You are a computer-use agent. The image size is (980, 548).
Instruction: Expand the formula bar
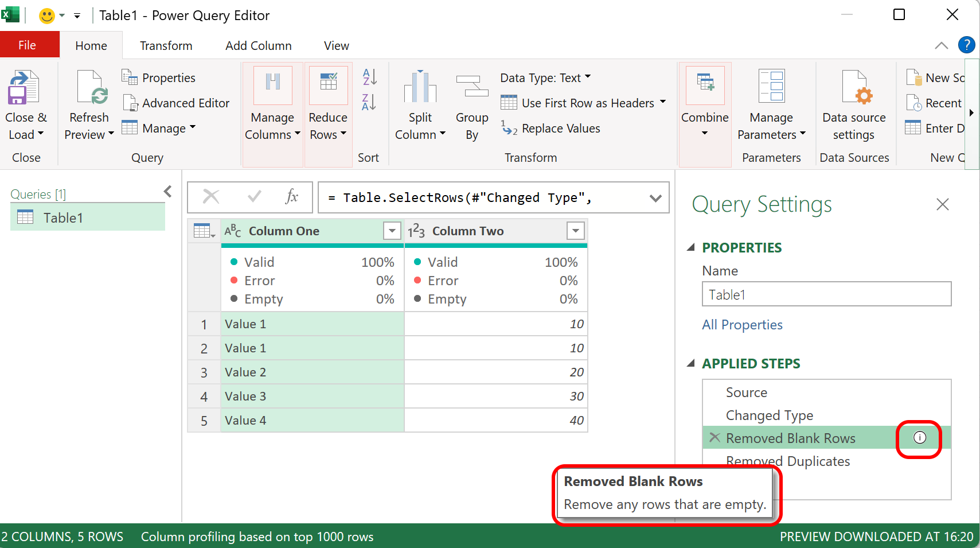coord(655,199)
